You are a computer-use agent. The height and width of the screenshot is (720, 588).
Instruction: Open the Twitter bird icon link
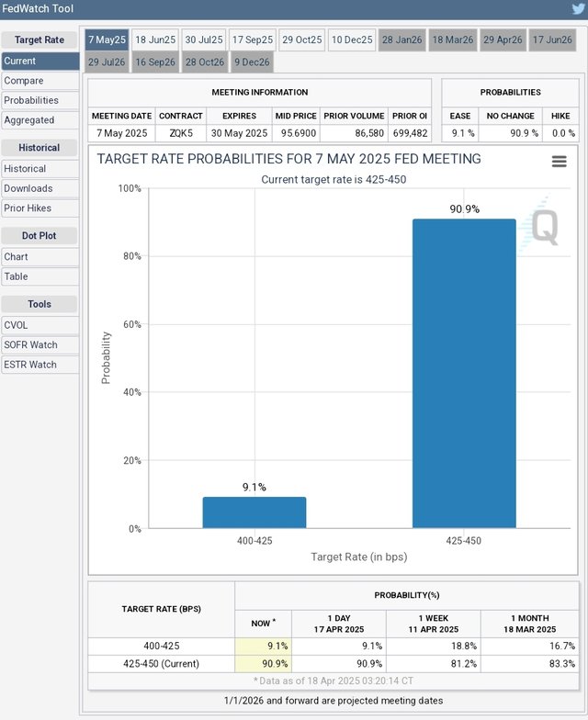tap(579, 9)
